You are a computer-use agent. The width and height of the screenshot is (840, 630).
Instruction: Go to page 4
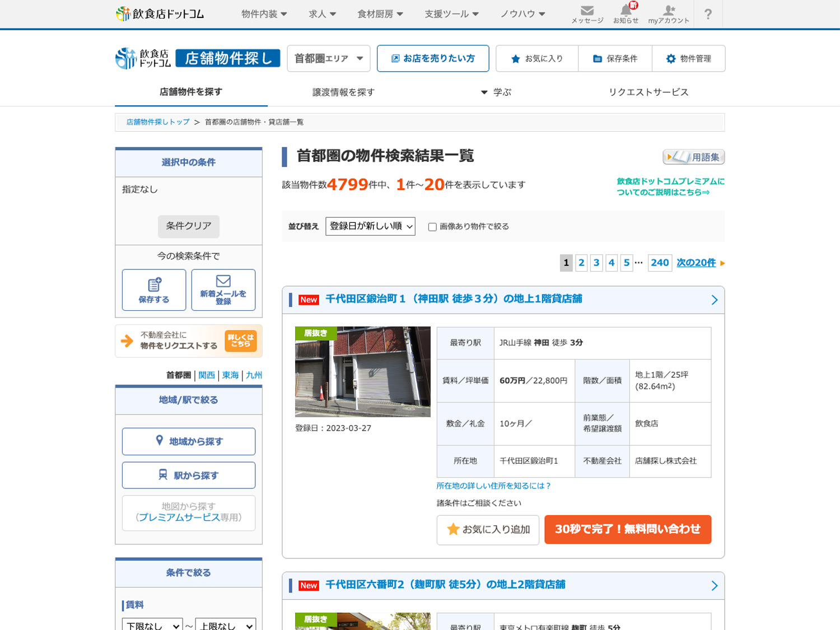click(x=612, y=263)
